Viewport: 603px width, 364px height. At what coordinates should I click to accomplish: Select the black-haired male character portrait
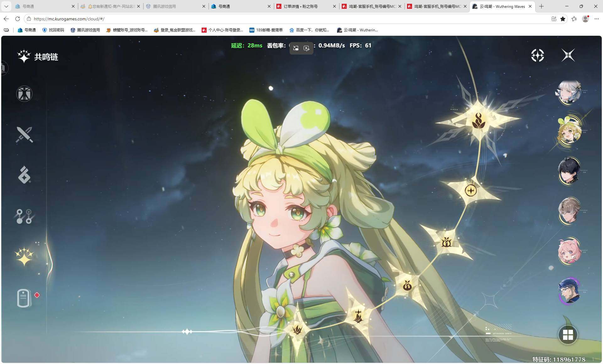pos(569,171)
